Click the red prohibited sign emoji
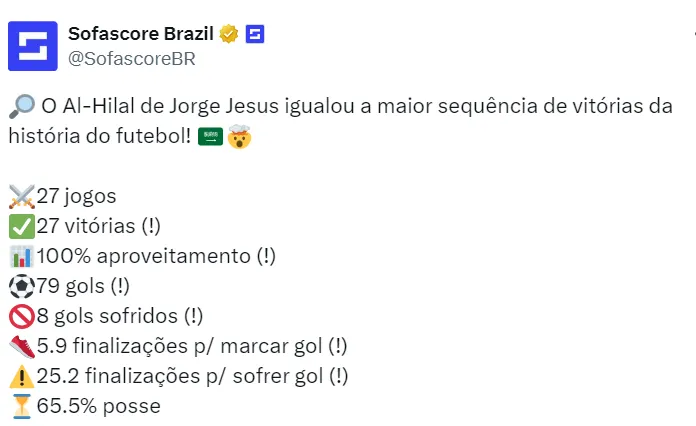 coord(21,316)
